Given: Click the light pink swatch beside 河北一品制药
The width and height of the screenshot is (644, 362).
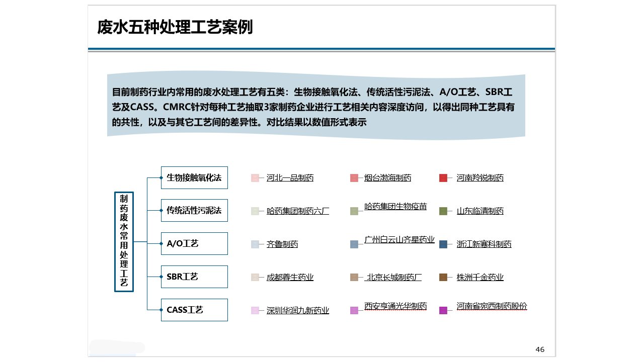Looking at the screenshot, I should (255, 178).
